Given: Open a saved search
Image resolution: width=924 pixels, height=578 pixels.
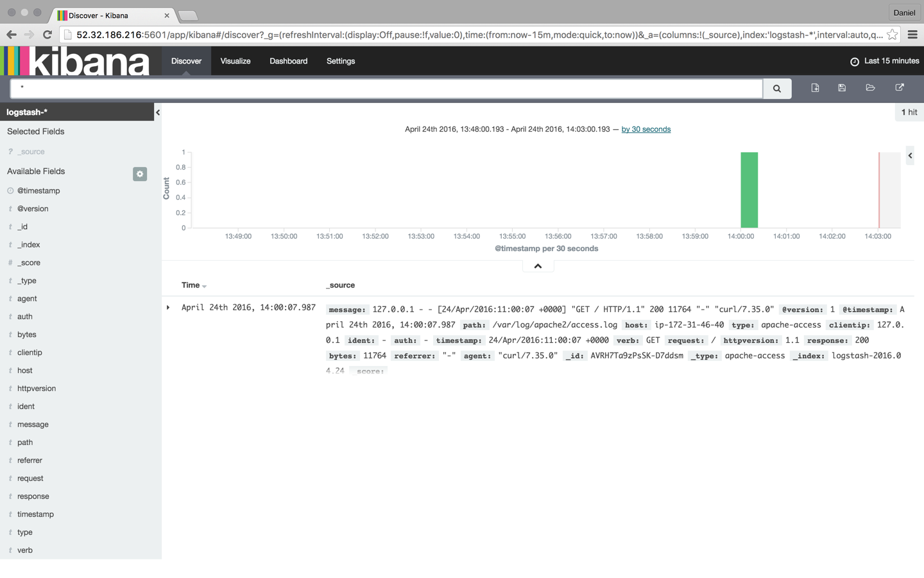Looking at the screenshot, I should pyautogui.click(x=870, y=87).
